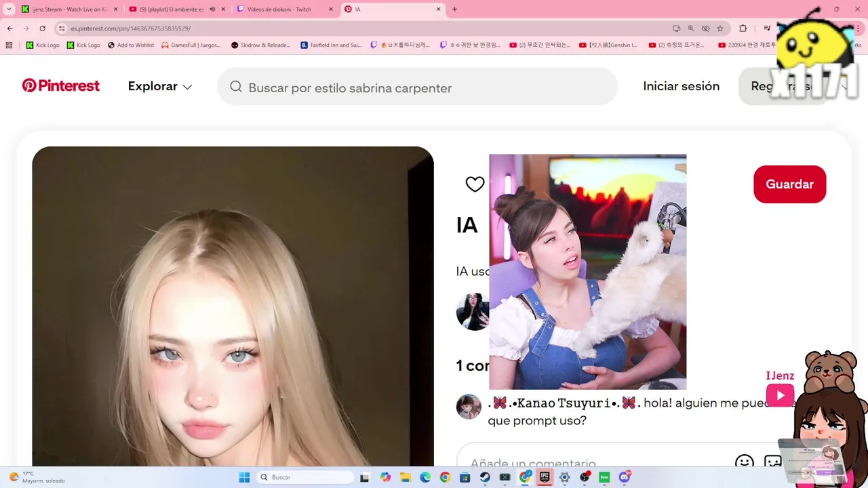Open the blonde girl pin image

click(x=233, y=306)
